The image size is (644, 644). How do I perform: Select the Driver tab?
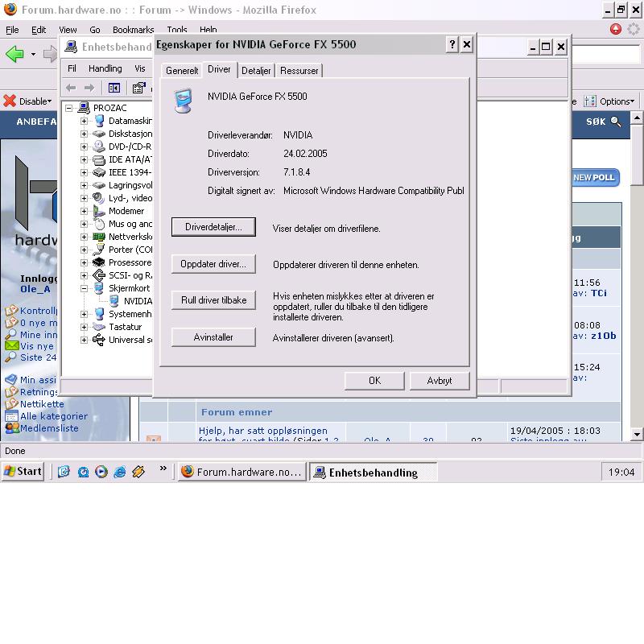point(219,69)
